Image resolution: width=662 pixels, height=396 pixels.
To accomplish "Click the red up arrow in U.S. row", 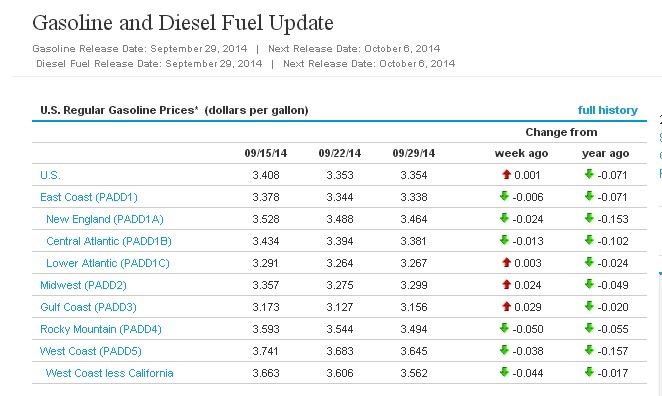I will tap(507, 174).
